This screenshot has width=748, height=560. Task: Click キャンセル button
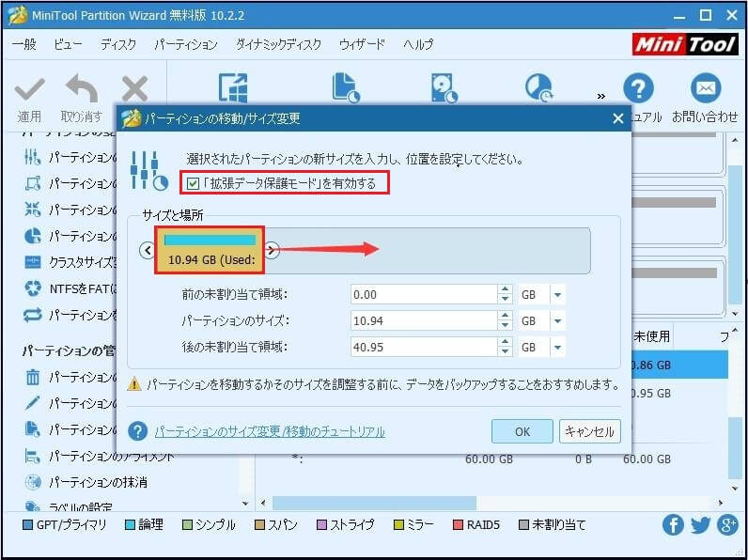tap(589, 431)
